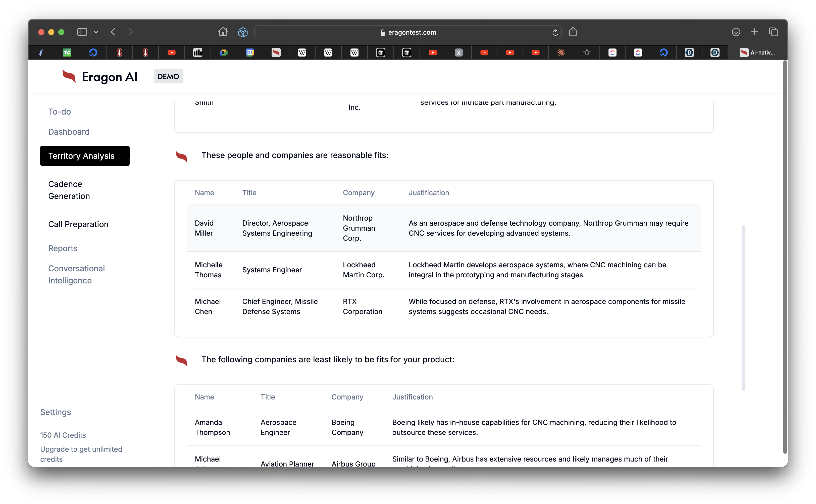Open the Cadence Generation menu item
816x504 pixels.
tap(69, 190)
